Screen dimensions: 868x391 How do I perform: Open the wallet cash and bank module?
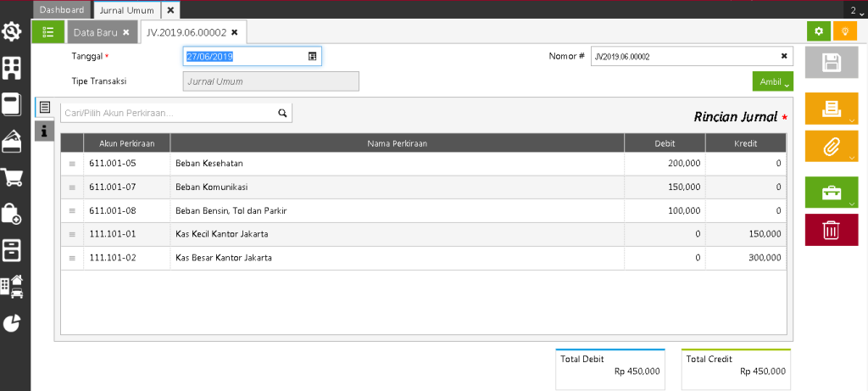tap(12, 141)
